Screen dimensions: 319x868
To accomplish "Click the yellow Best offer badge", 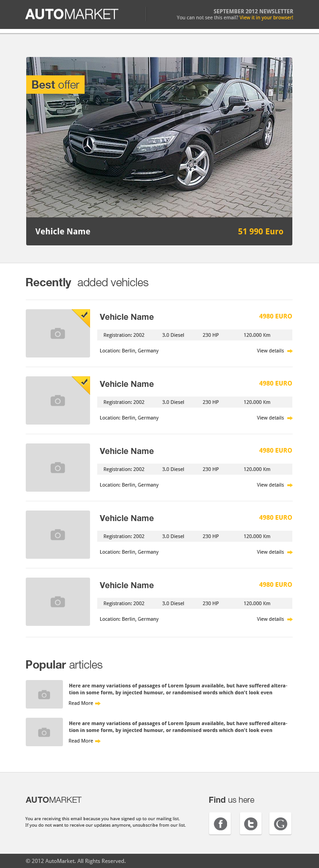I will [x=55, y=85].
